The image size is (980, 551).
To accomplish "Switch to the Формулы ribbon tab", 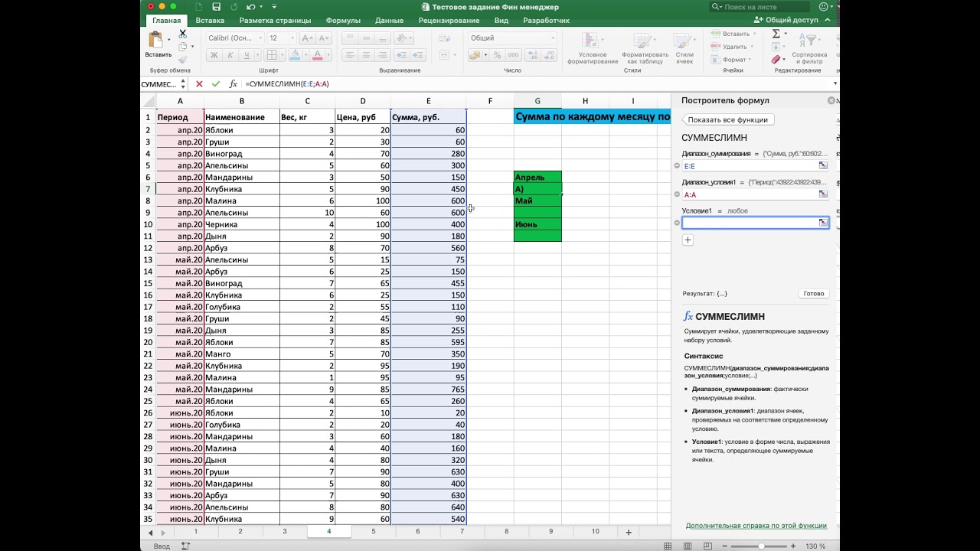I will (x=343, y=21).
